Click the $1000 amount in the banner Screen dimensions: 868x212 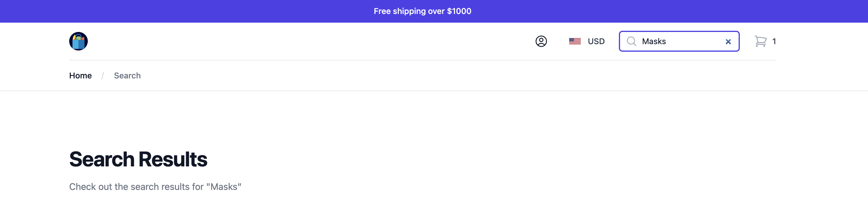click(x=459, y=11)
